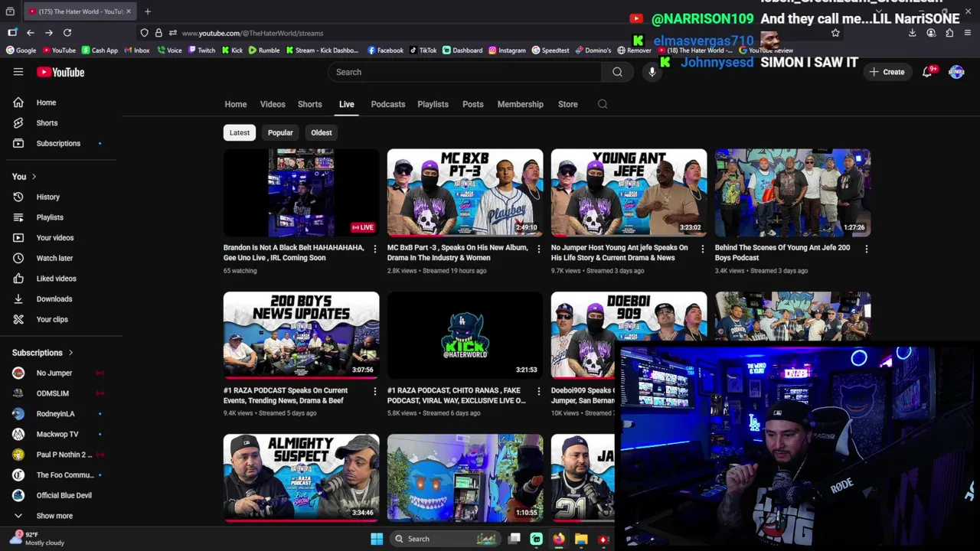This screenshot has height=551, width=980.
Task: Open the No Jumper subscription
Action: (54, 373)
